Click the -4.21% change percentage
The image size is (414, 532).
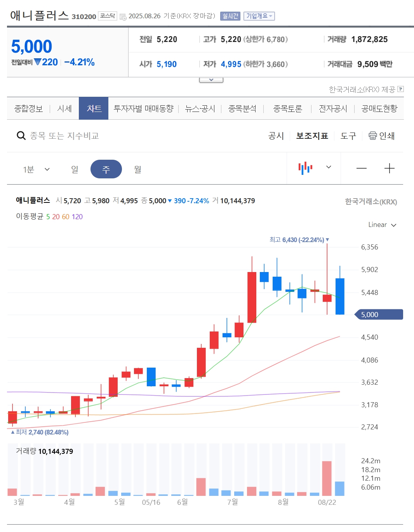(80, 62)
